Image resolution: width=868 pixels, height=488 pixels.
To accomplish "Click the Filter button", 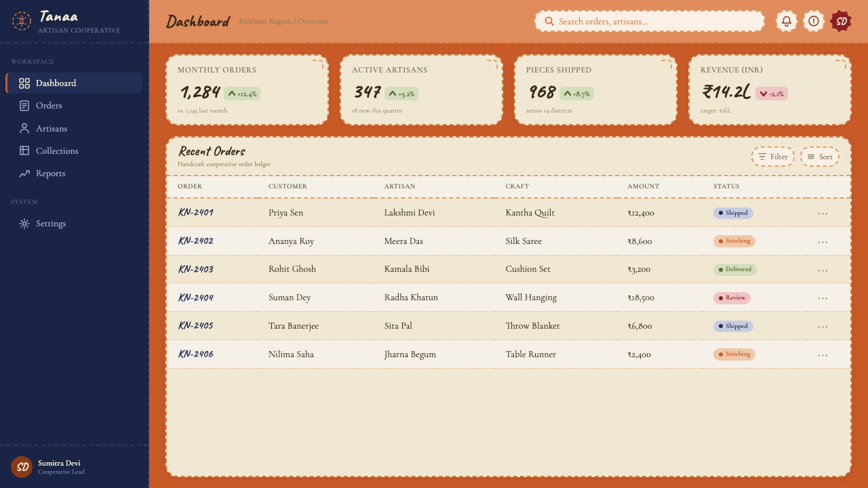I will point(772,157).
